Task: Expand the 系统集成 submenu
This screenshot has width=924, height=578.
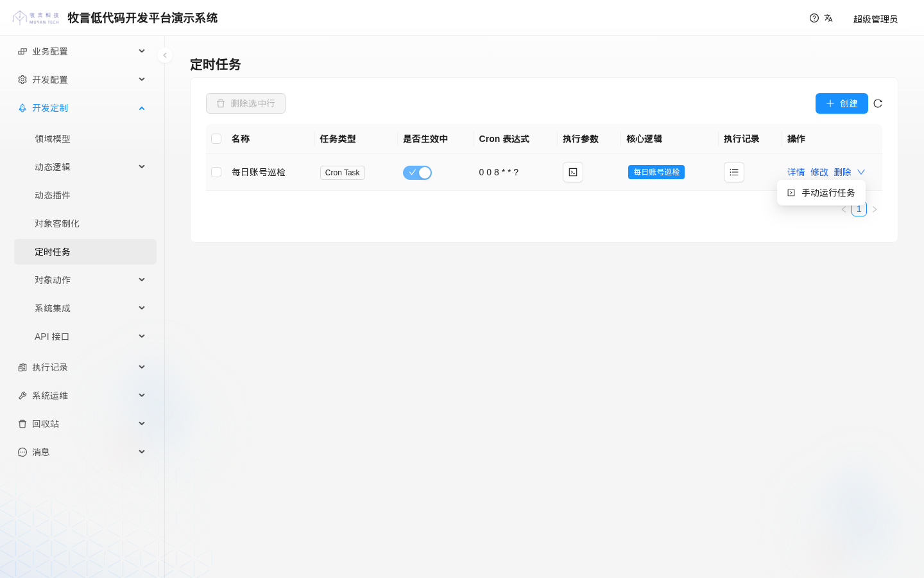Action: [142, 308]
